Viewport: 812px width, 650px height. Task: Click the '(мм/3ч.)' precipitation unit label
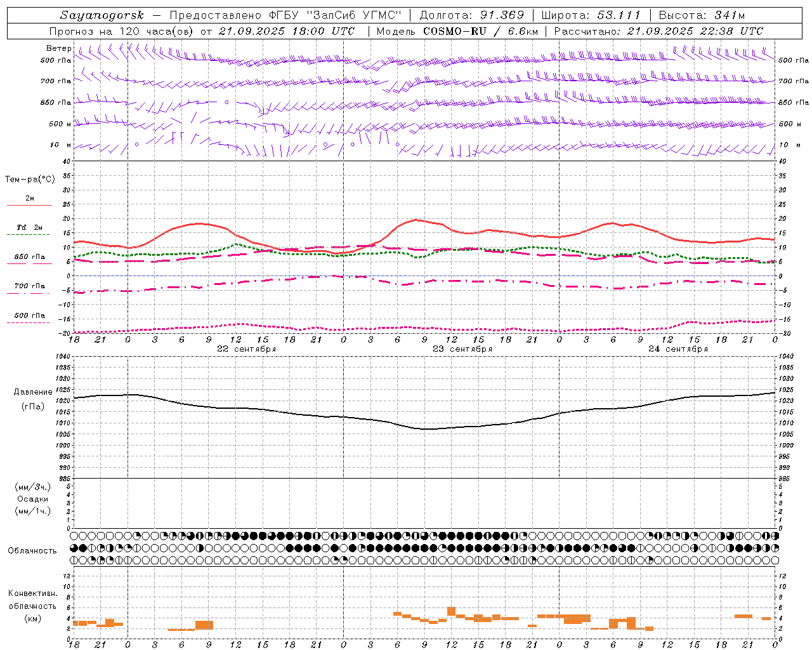pos(33,487)
